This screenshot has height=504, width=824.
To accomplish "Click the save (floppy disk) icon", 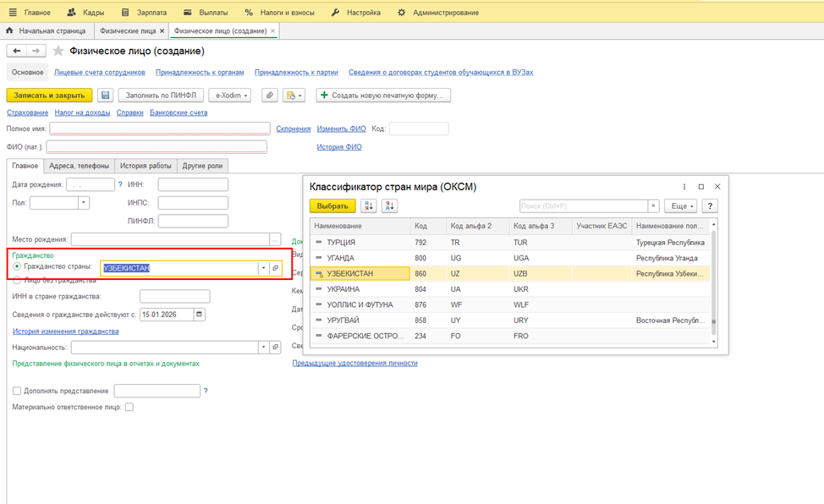I will 105,96.
